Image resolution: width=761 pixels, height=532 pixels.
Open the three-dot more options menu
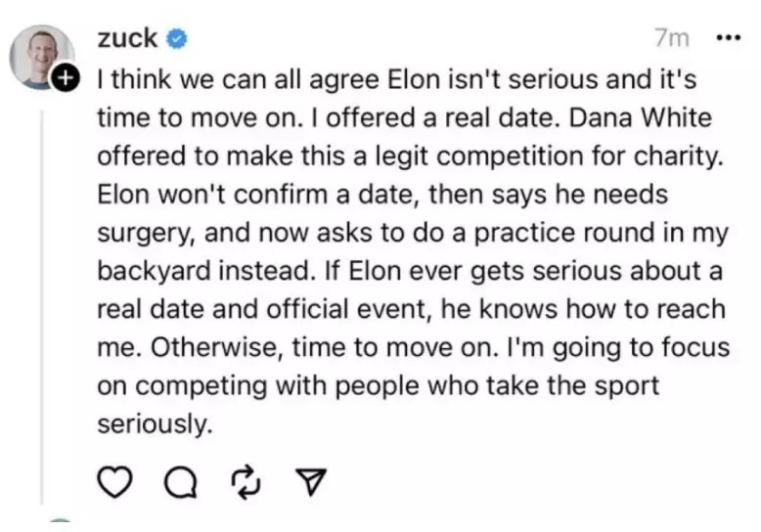point(729,38)
